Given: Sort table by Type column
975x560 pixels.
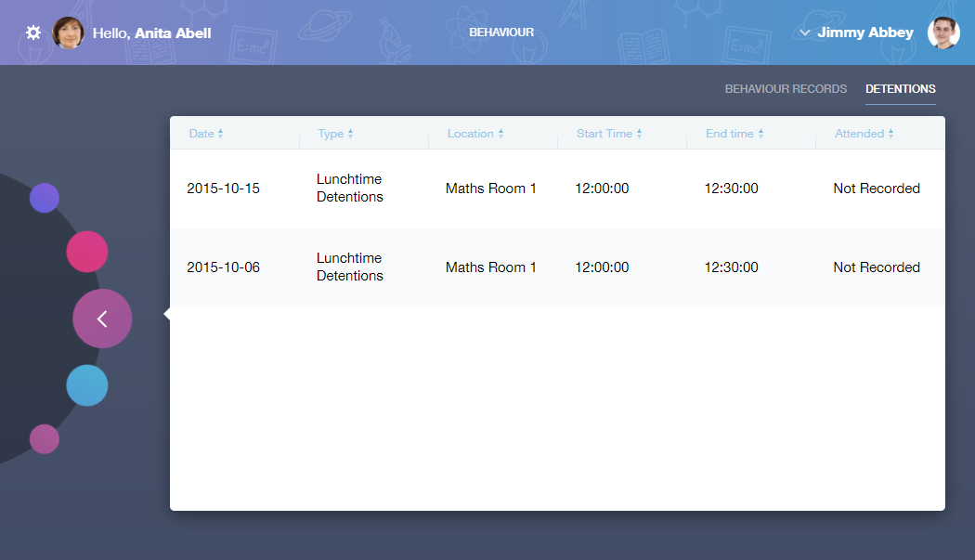Looking at the screenshot, I should coord(335,133).
